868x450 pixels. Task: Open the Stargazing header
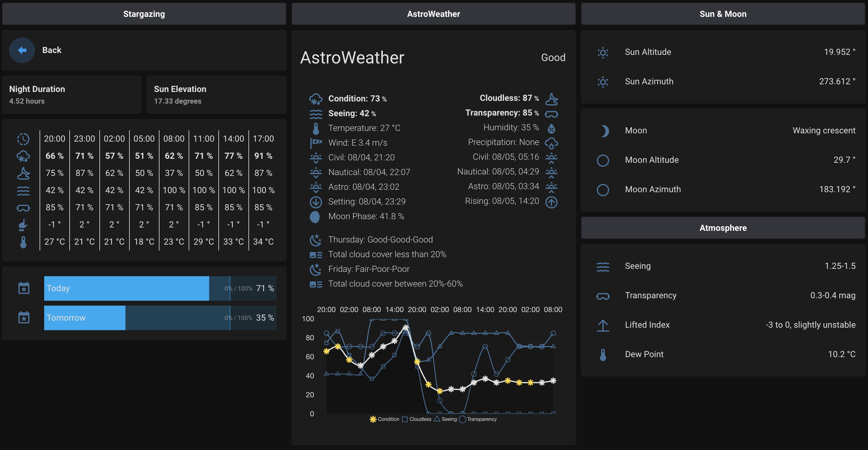pos(144,14)
